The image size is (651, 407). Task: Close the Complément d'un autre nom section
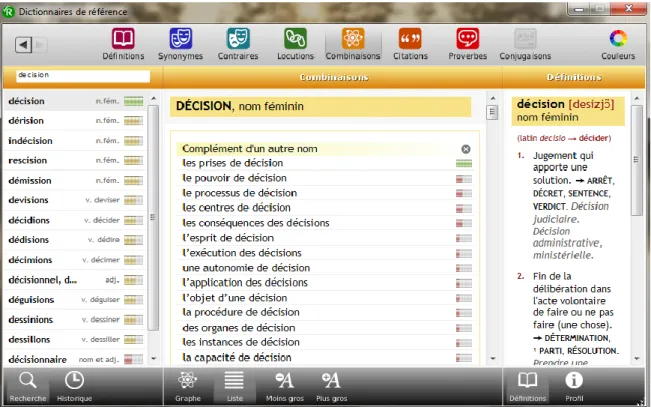(x=466, y=149)
